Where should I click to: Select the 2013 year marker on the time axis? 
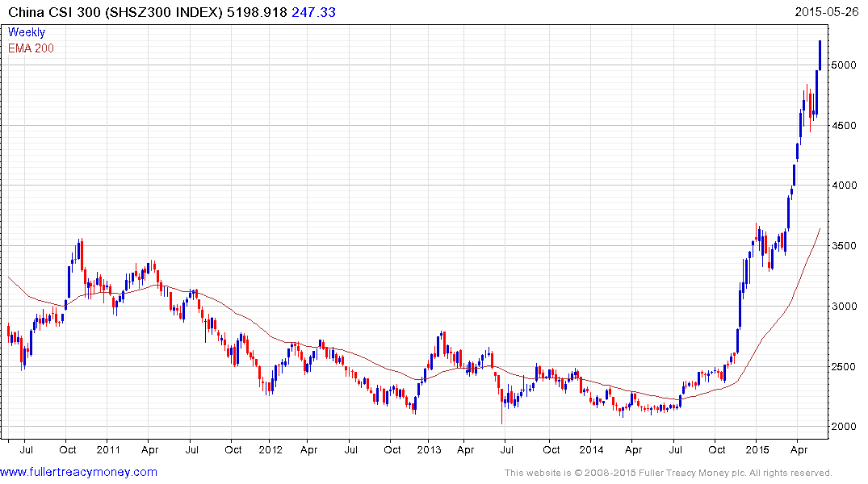tap(429, 449)
